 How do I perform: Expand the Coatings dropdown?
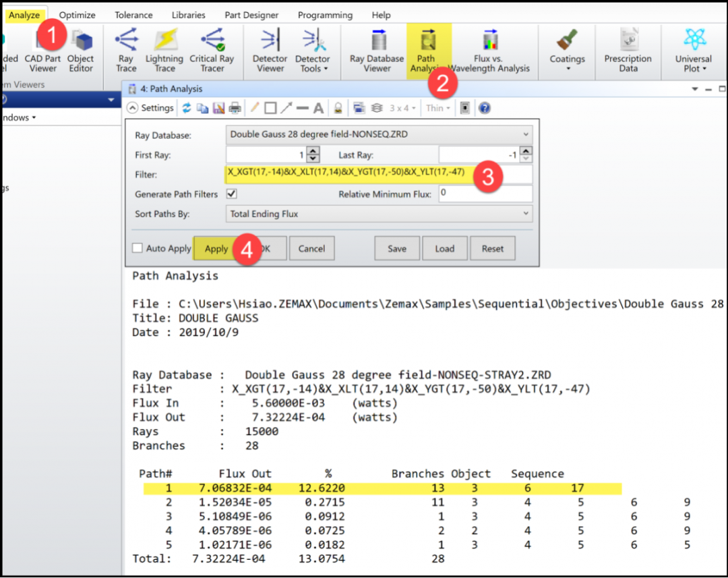(x=567, y=51)
